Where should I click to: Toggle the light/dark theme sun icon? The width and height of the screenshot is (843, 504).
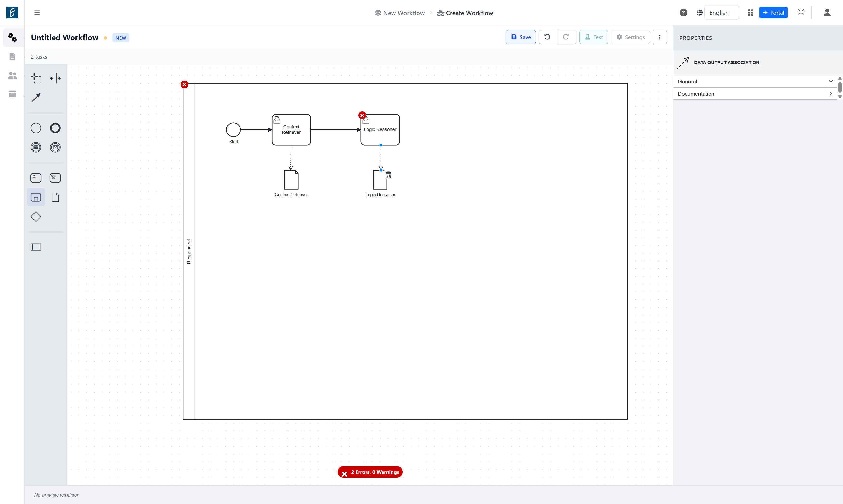[x=801, y=12]
